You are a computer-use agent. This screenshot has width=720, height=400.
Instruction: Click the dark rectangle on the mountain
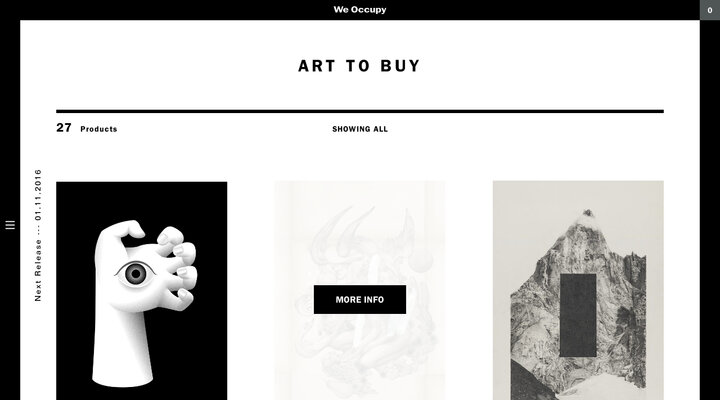click(578, 315)
